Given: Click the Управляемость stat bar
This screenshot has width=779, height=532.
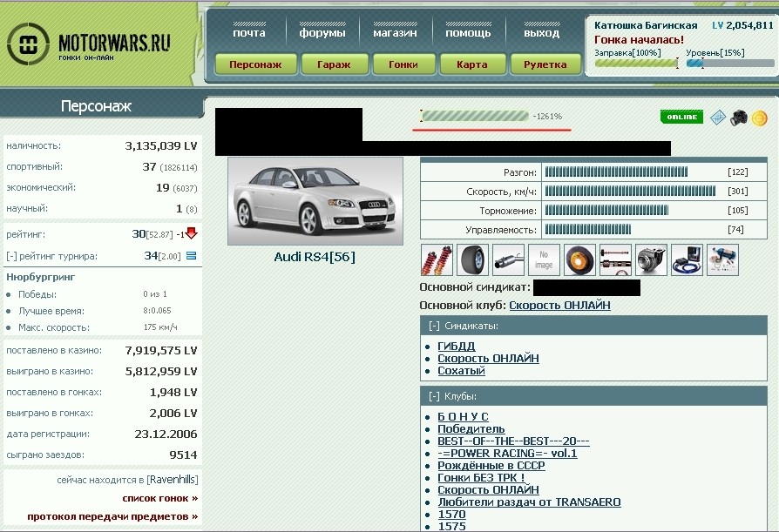Looking at the screenshot, I should [587, 229].
